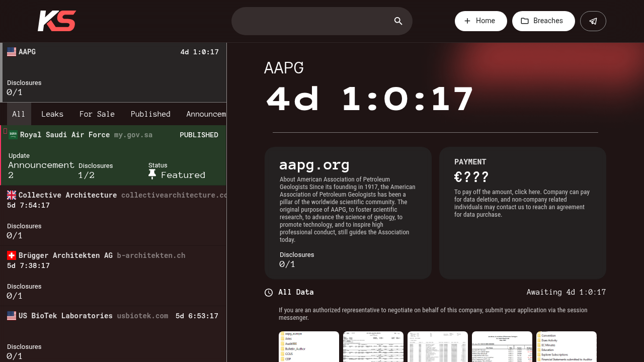The width and height of the screenshot is (644, 362).
Task: Switch to the Announcements tab
Action: point(206,114)
